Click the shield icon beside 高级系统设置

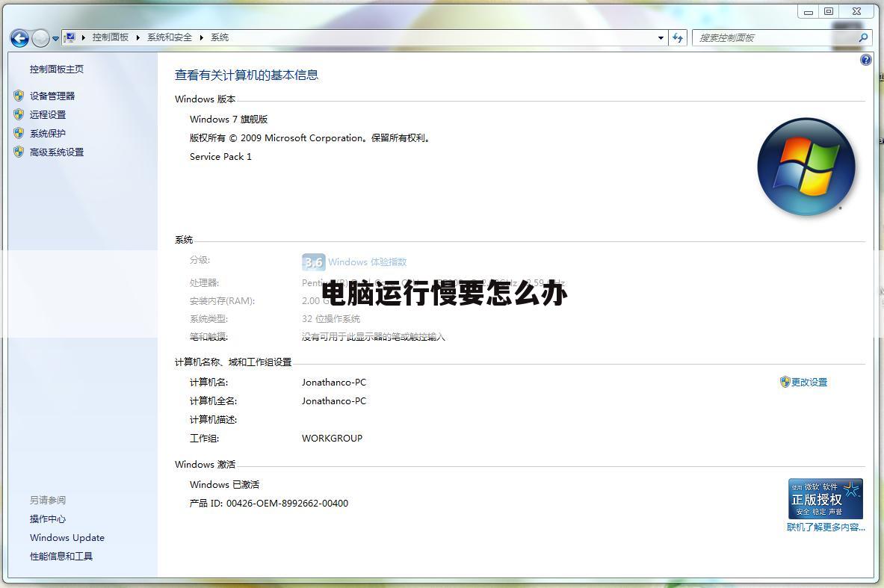19,152
